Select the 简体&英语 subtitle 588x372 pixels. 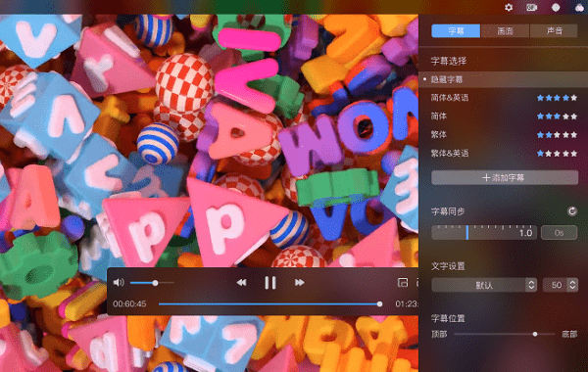pos(503,98)
